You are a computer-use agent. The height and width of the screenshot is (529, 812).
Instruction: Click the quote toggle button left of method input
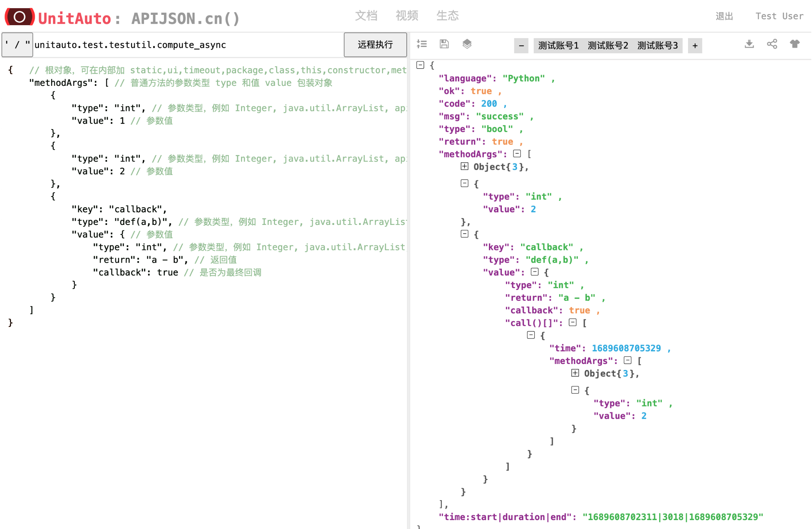coord(17,44)
